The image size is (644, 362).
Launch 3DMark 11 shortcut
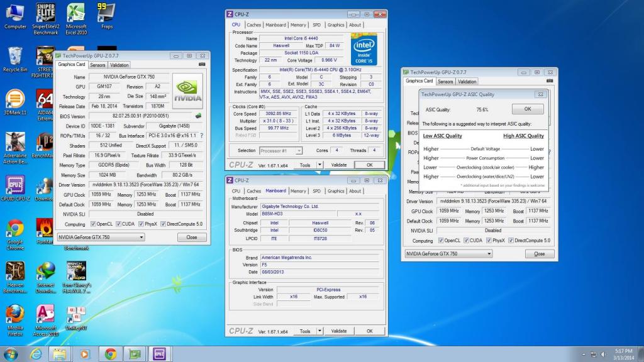point(15,102)
